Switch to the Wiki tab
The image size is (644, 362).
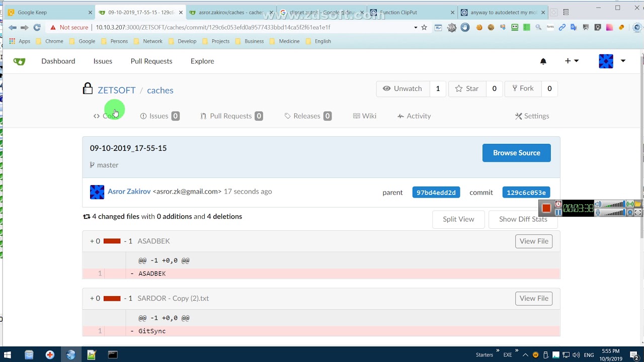365,116
